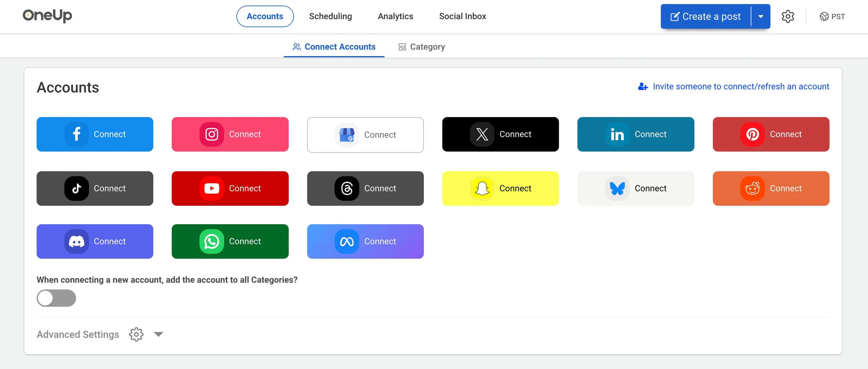The width and height of the screenshot is (868, 369).
Task: Switch to the Analytics tab
Action: 395,16
